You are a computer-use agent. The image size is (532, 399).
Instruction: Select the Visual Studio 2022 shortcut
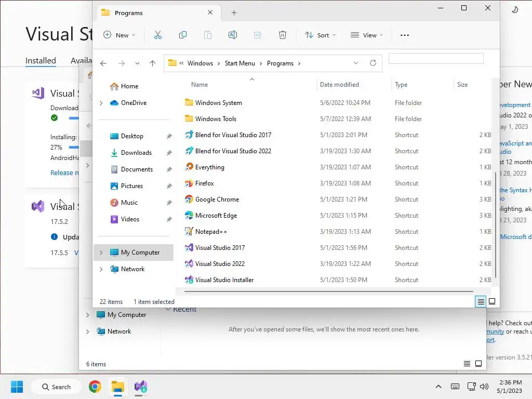point(215,264)
